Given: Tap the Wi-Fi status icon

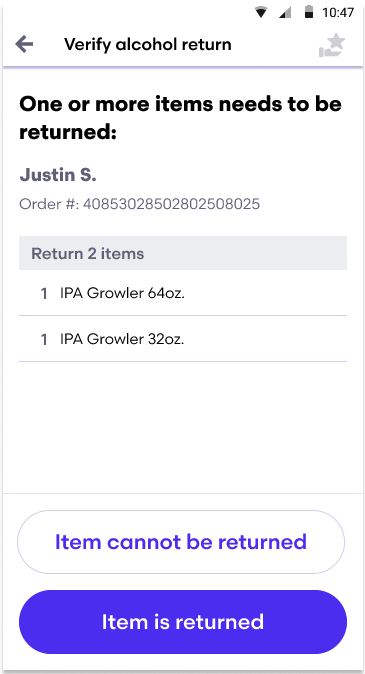Looking at the screenshot, I should [261, 12].
